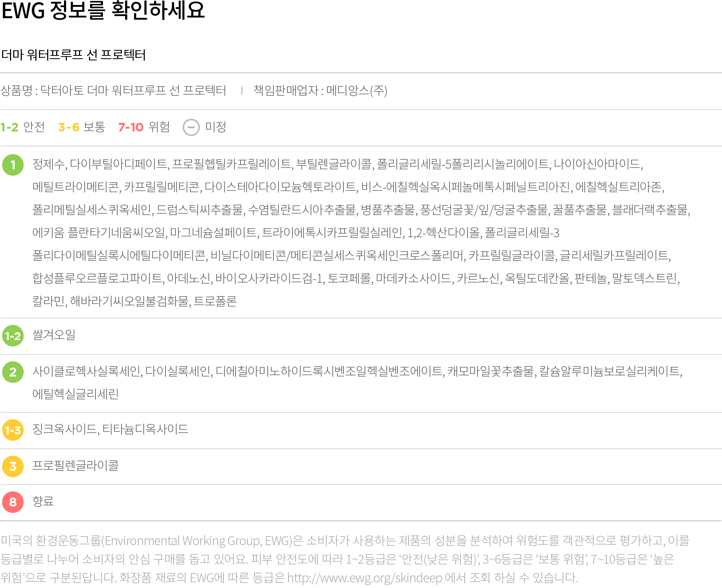Image resolution: width=722 pixels, height=588 pixels.
Task: Click the EWG 정보를 확인하세요 heading
Action: coord(103,10)
